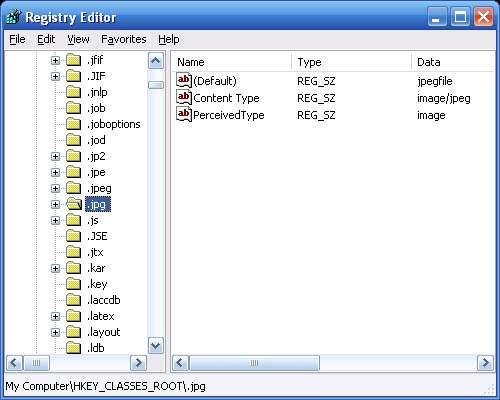This screenshot has height=400, width=500.
Task: Open the Favorites menu
Action: click(124, 39)
